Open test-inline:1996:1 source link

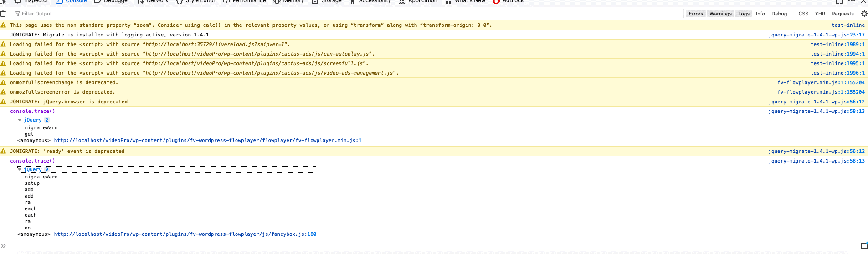[837, 73]
